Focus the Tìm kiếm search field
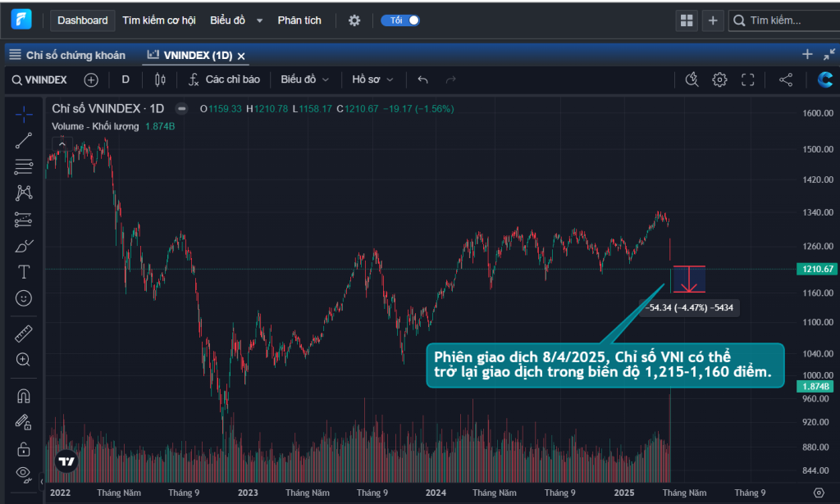Screen dimensions: 840x504 coord(784,20)
